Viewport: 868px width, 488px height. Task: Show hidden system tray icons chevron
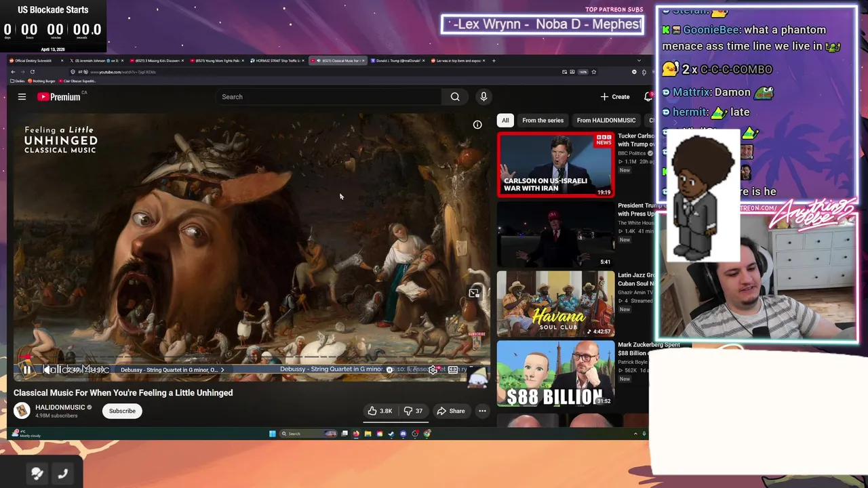pyautogui.click(x=635, y=434)
